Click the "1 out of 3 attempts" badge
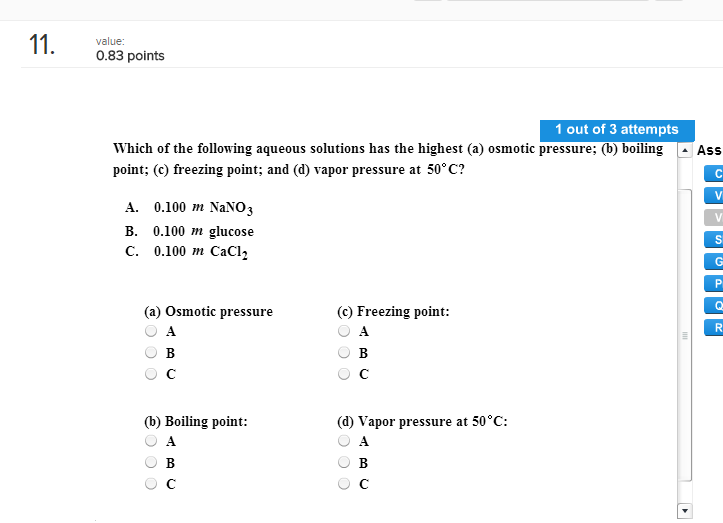The height and width of the screenshot is (523, 723). pos(616,130)
